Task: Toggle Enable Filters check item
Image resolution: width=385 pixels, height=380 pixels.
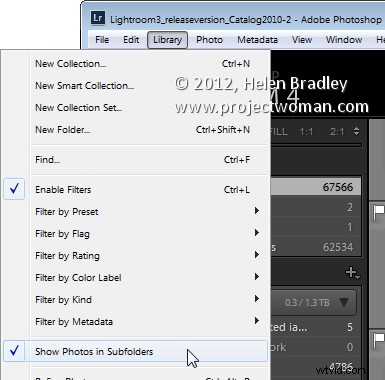Action: (x=136, y=190)
